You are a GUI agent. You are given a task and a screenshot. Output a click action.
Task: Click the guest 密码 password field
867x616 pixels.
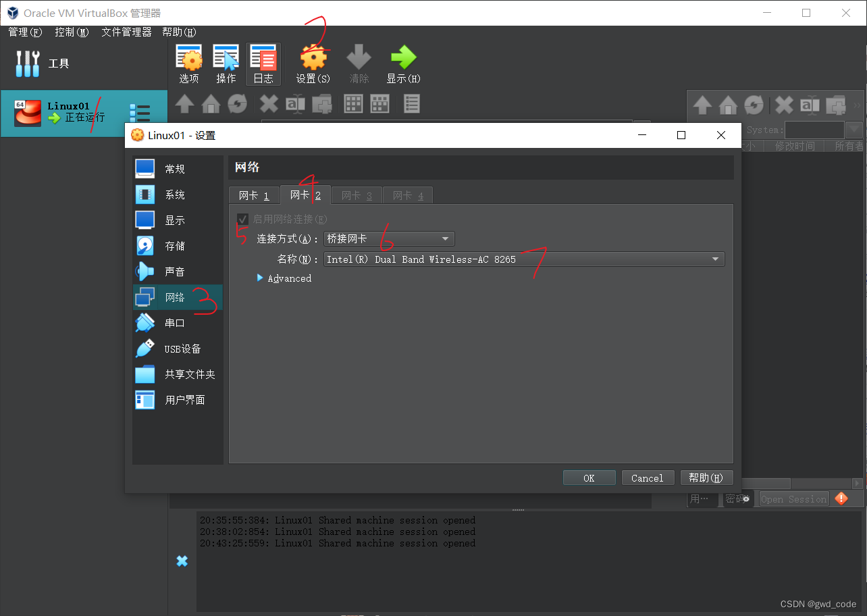point(739,499)
